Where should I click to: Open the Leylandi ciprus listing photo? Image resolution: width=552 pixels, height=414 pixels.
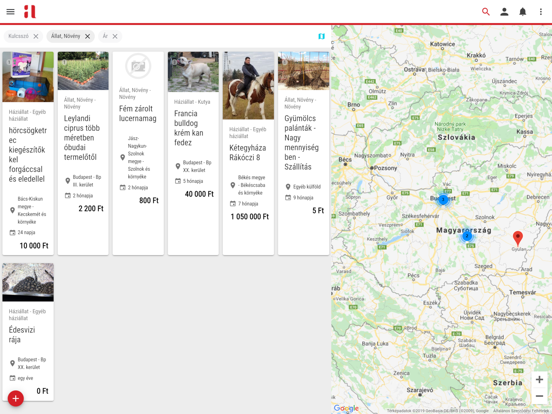tap(83, 71)
